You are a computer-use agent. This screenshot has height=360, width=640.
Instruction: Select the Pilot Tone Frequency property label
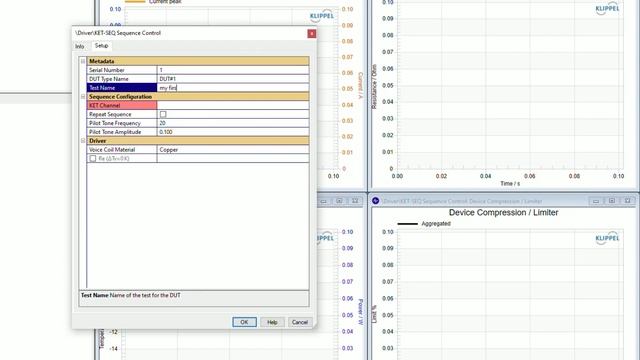[122, 123]
